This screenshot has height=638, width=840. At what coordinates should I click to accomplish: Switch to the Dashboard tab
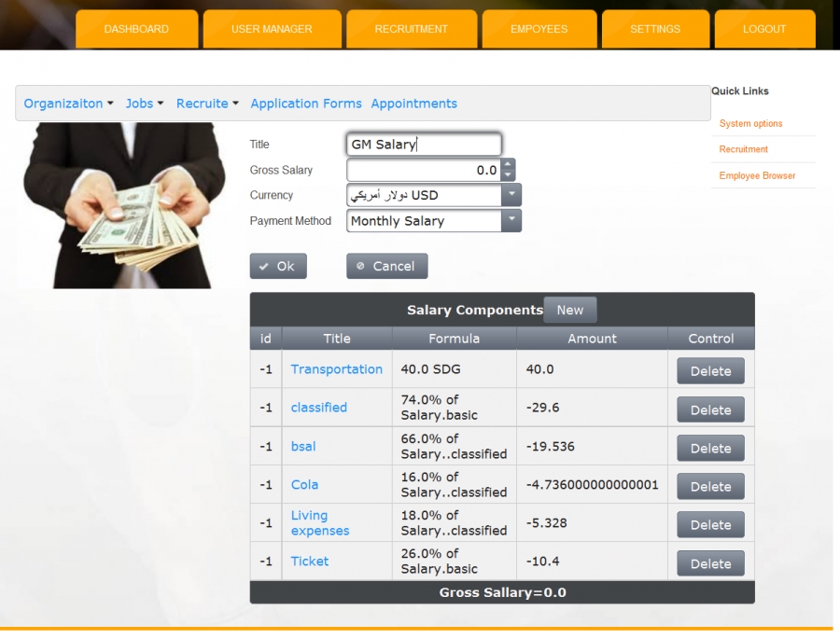click(x=136, y=29)
